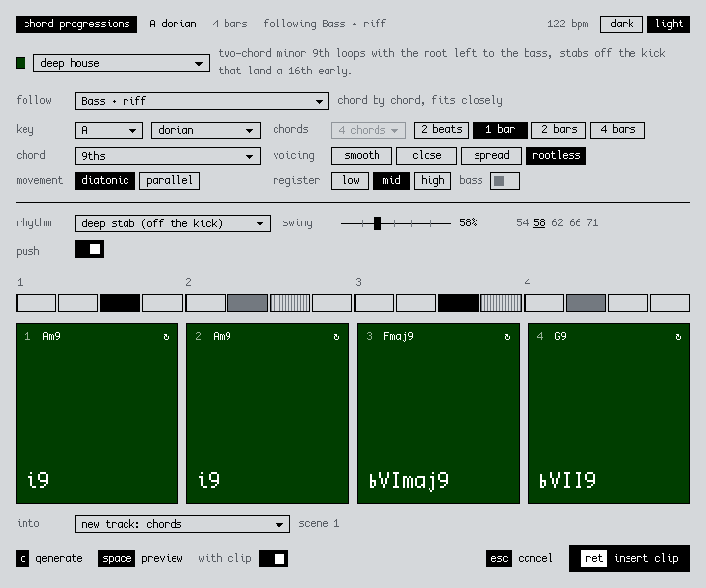Click generate button

[x=50, y=559]
